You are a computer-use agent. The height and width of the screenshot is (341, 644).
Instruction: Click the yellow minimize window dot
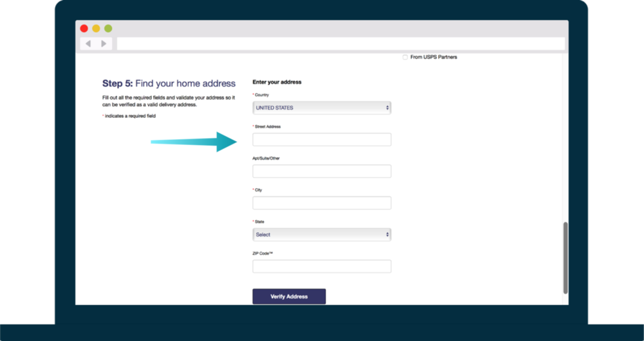[96, 28]
